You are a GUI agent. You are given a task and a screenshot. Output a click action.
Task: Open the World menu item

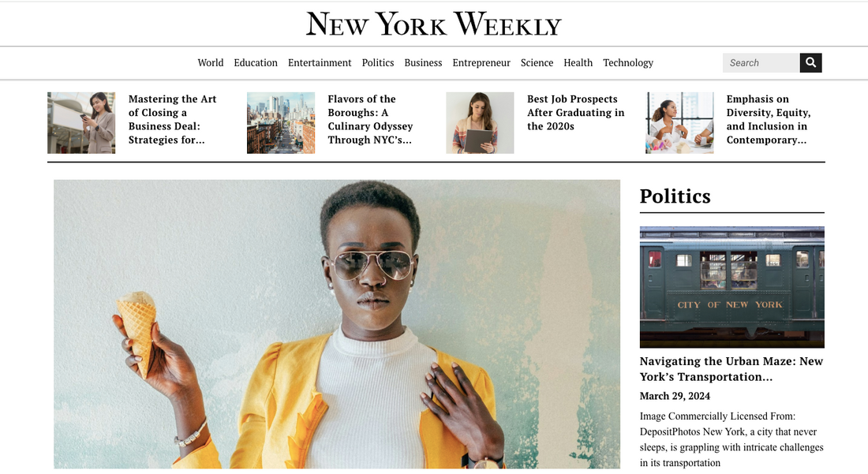tap(211, 62)
